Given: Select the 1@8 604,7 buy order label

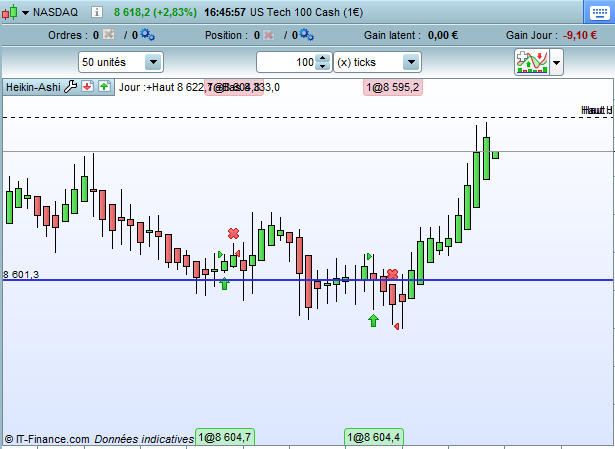Looking at the screenshot, I should click(x=224, y=437).
